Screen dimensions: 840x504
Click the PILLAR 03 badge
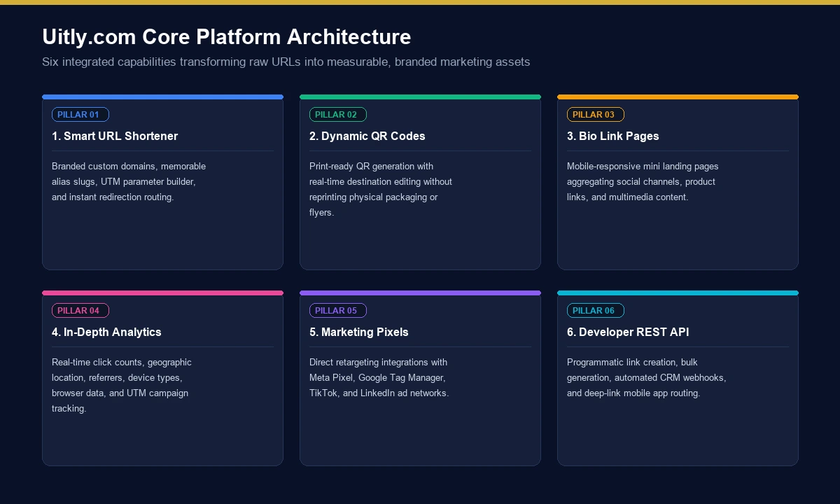point(596,115)
